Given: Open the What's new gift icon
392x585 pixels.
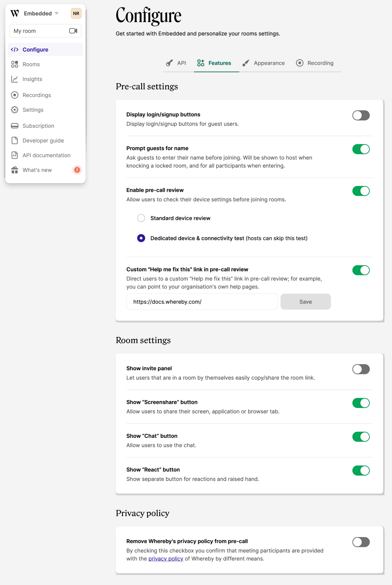Looking at the screenshot, I should (x=15, y=170).
